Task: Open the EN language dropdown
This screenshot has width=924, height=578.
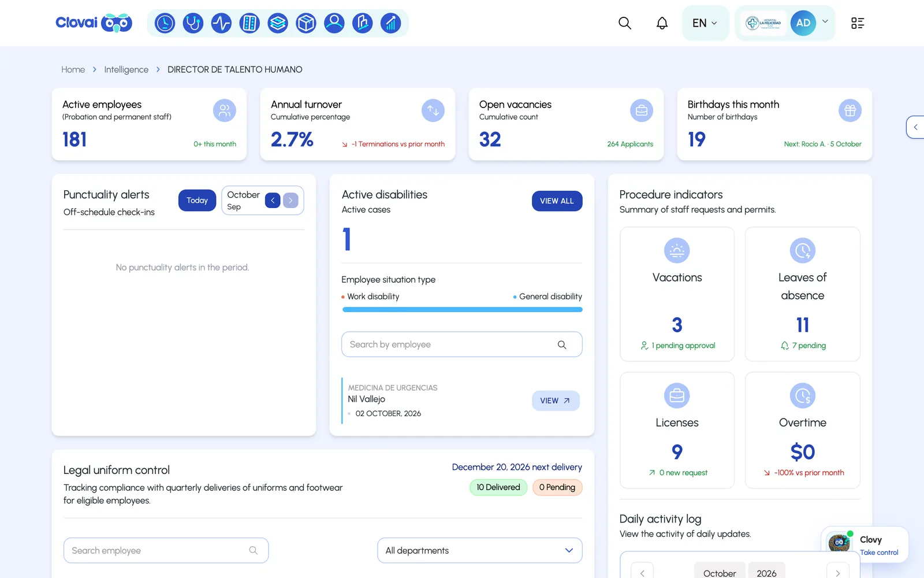Action: point(705,23)
